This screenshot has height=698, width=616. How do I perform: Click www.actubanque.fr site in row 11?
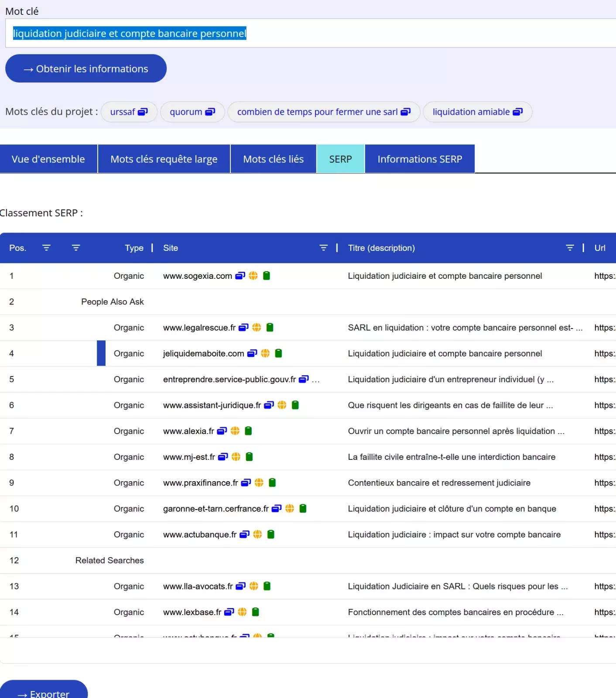(x=200, y=534)
